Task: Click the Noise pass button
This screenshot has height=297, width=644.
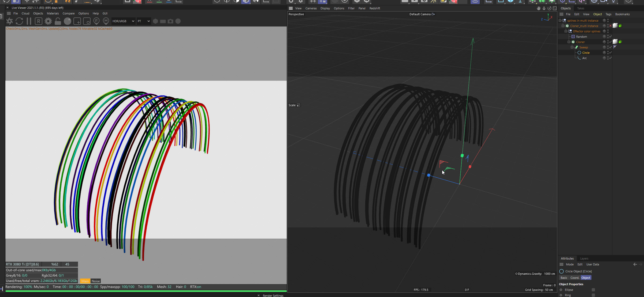Action: pos(96,281)
